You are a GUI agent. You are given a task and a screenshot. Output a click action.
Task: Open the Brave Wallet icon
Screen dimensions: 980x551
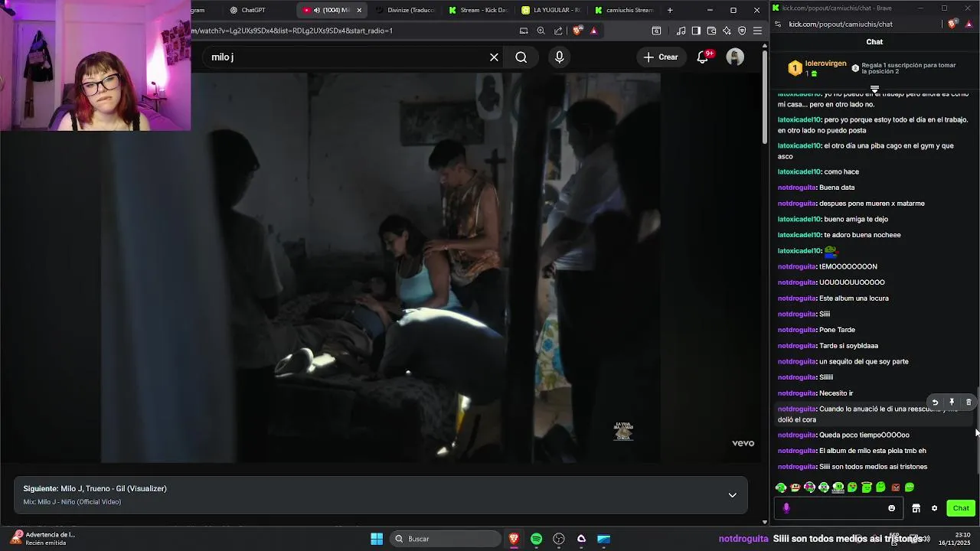pos(711,31)
